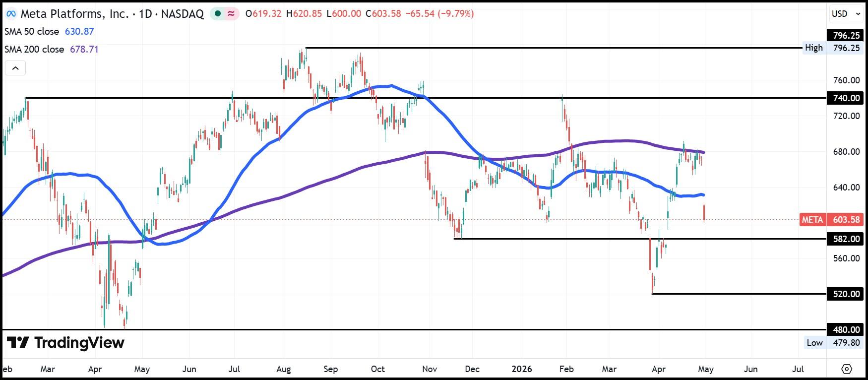Image resolution: width=868 pixels, height=380 pixels.
Task: Click the 740.00 price level label
Action: tap(846, 98)
